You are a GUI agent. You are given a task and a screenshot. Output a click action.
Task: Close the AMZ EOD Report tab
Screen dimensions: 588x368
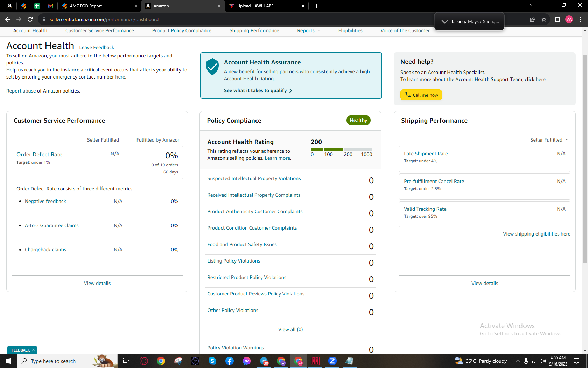[136, 6]
